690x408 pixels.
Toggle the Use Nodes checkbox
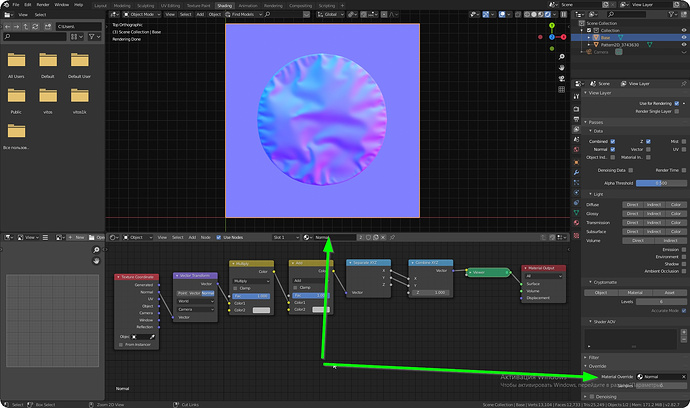pyautogui.click(x=219, y=237)
